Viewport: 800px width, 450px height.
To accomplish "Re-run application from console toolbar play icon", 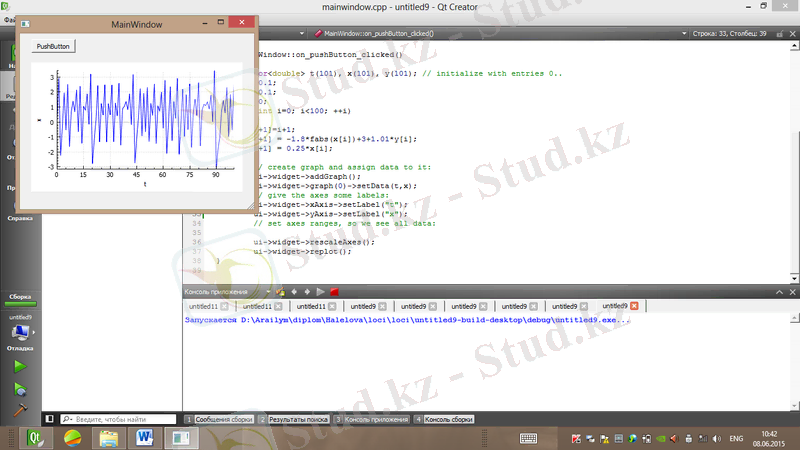I will tap(320, 291).
